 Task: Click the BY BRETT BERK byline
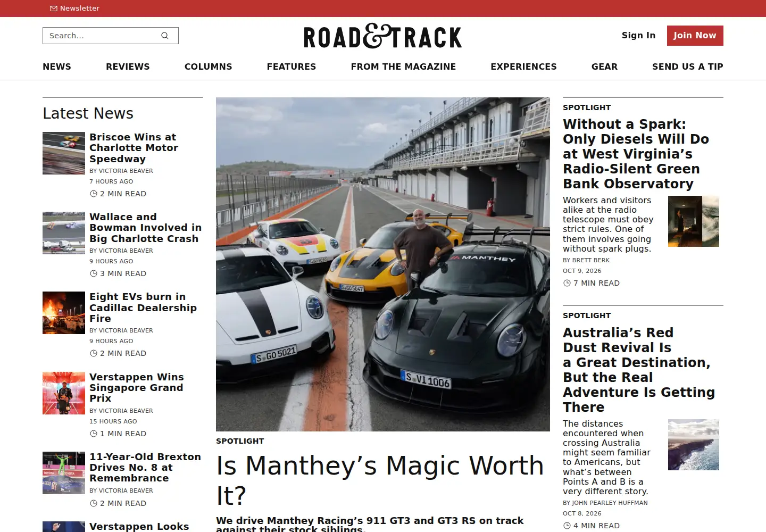pos(586,260)
